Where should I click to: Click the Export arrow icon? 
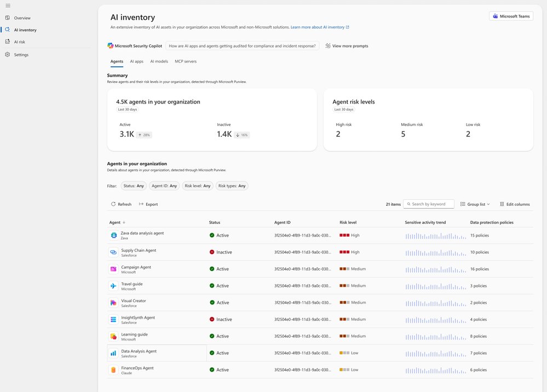[141, 204]
